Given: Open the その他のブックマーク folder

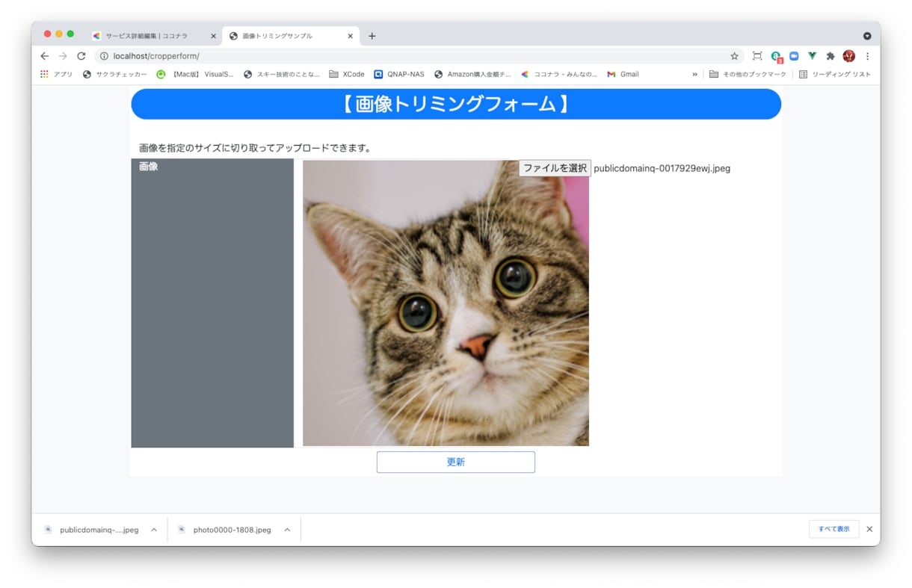Looking at the screenshot, I should click(748, 75).
